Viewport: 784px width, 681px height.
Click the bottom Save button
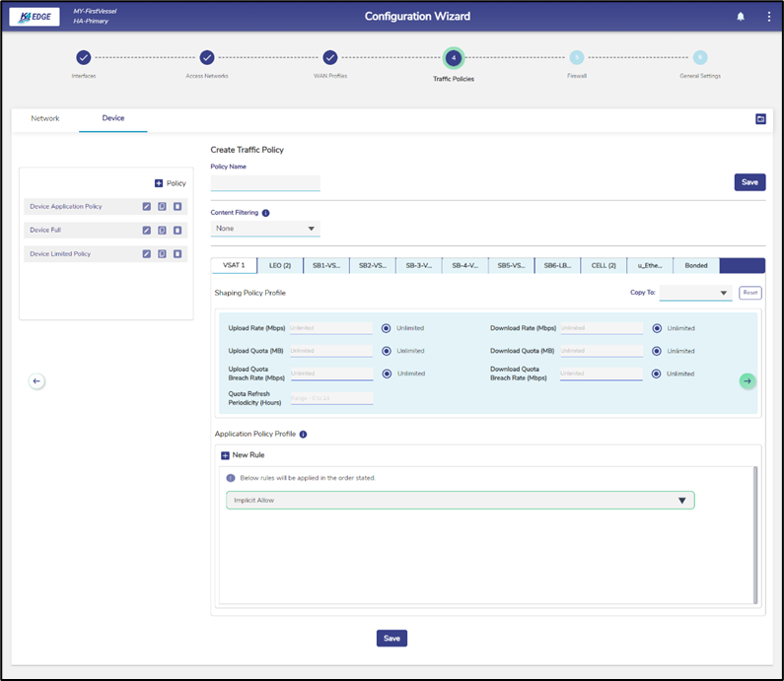click(392, 639)
